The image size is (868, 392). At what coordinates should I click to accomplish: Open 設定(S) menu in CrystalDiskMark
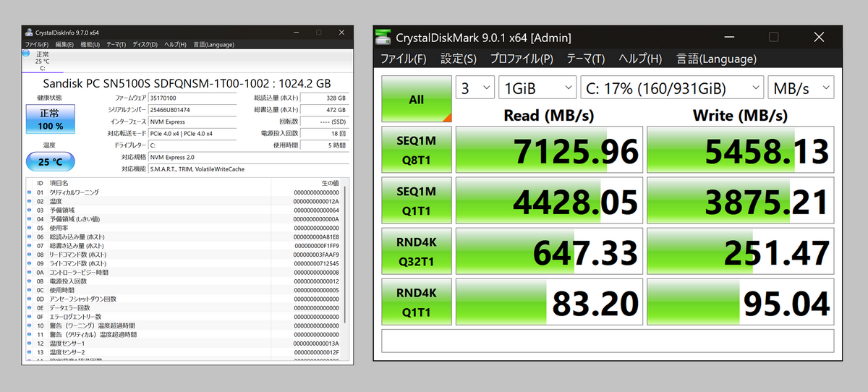pyautogui.click(x=459, y=59)
